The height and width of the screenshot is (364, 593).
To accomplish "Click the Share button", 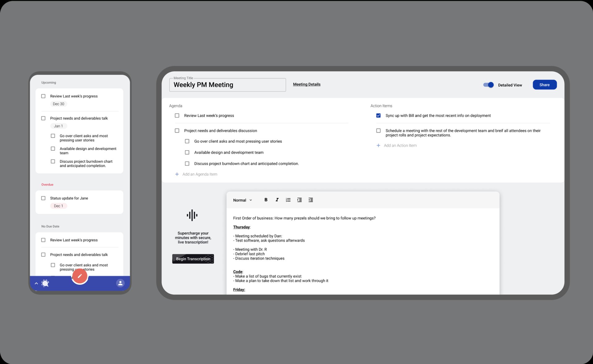I will [544, 85].
